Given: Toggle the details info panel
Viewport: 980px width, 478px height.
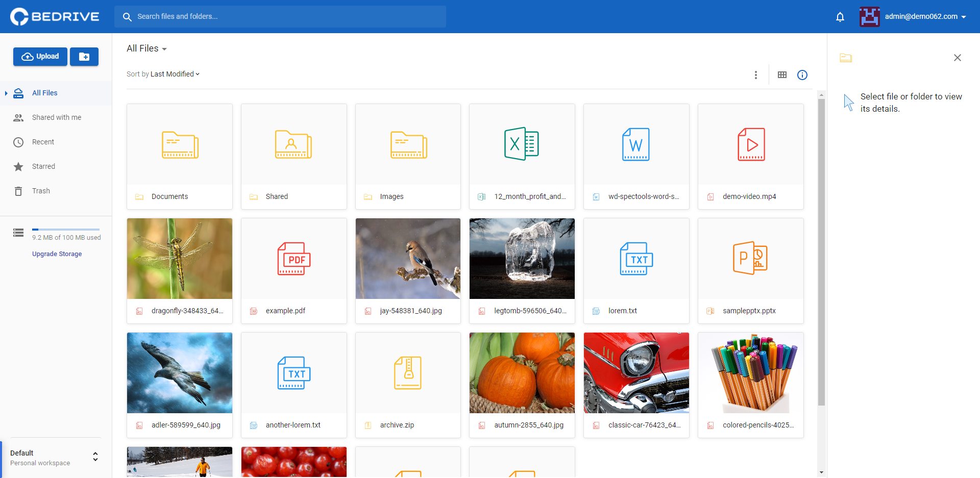Looking at the screenshot, I should click(802, 75).
